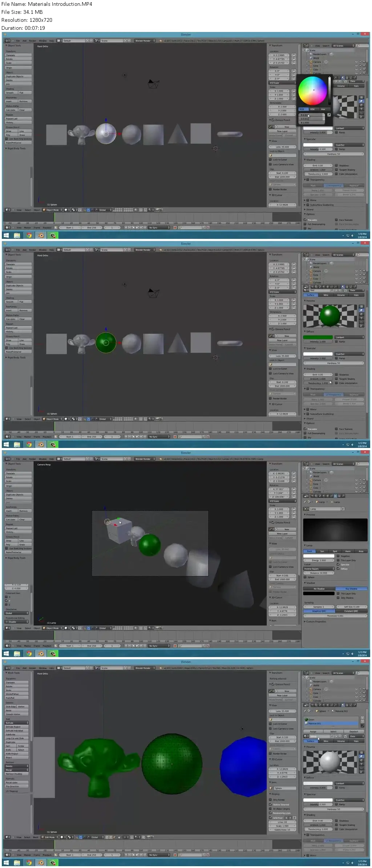
Task: Open the Extrude dropdown in fourth screenshot's Mesh Tools
Action: click(x=17, y=723)
